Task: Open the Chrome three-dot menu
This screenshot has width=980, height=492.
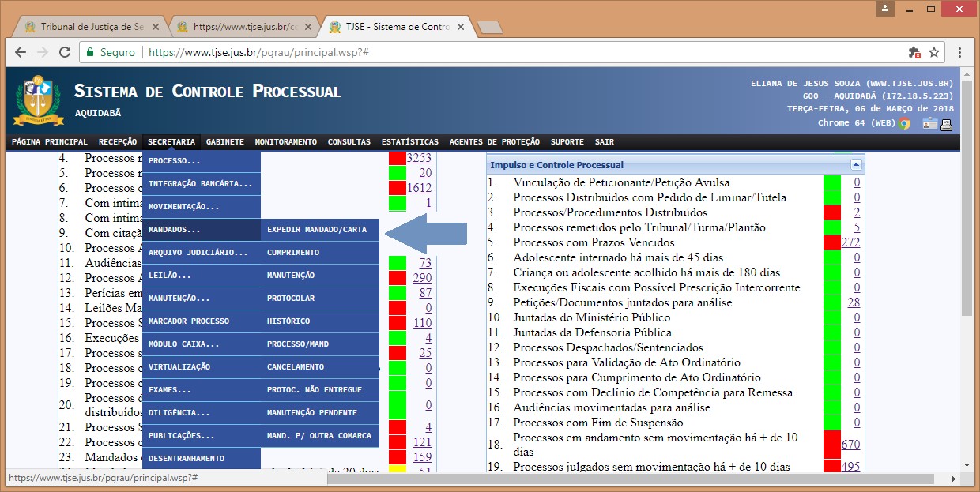Action: point(959,53)
